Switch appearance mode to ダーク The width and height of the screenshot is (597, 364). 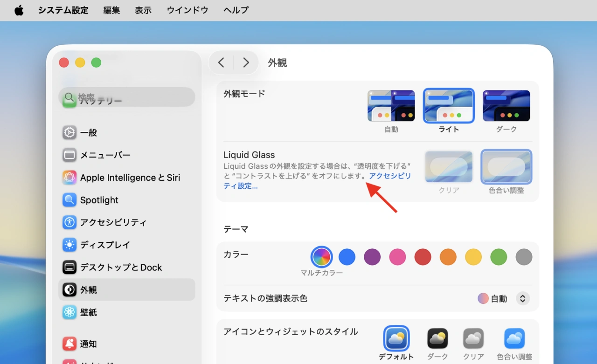pos(506,105)
